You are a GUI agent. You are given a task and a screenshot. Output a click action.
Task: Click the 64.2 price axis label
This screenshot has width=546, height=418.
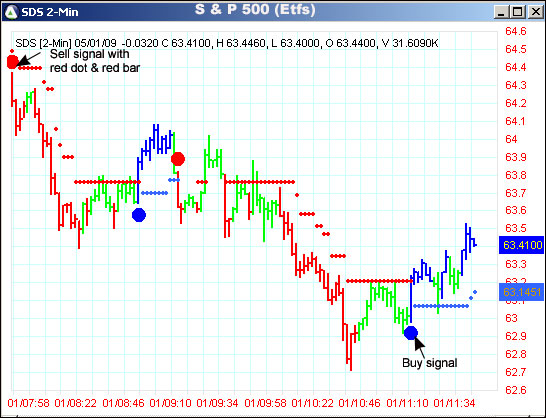click(x=516, y=103)
